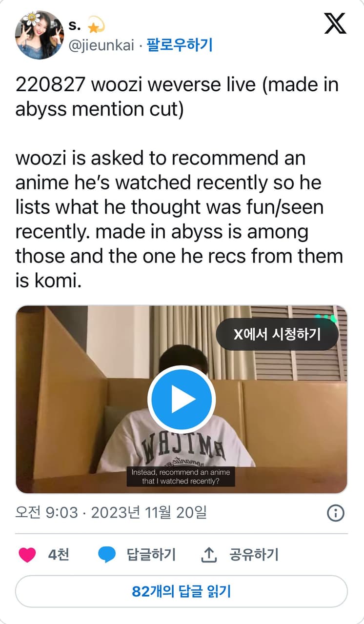Click the reply speech bubble icon

(x=107, y=555)
